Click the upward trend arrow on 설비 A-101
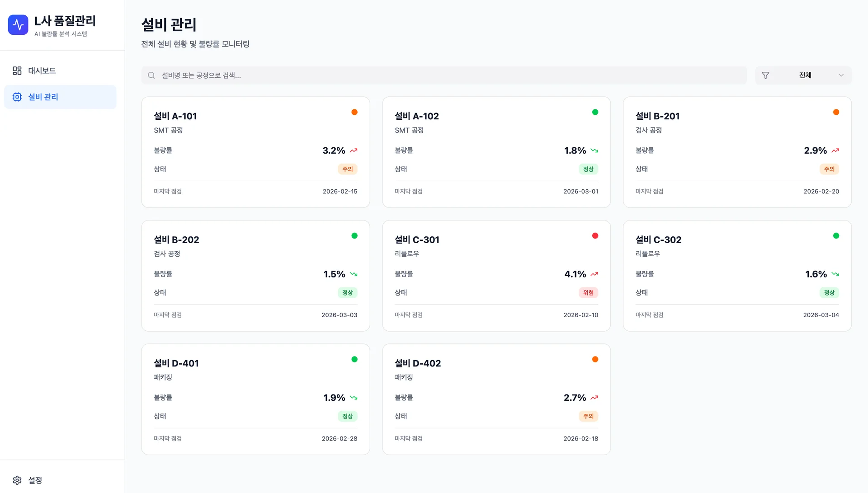 click(x=354, y=150)
